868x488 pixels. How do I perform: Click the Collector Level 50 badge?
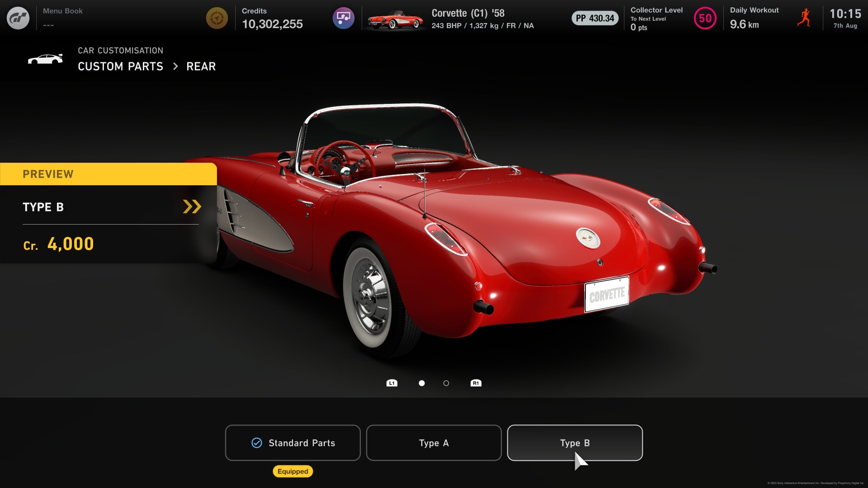705,18
